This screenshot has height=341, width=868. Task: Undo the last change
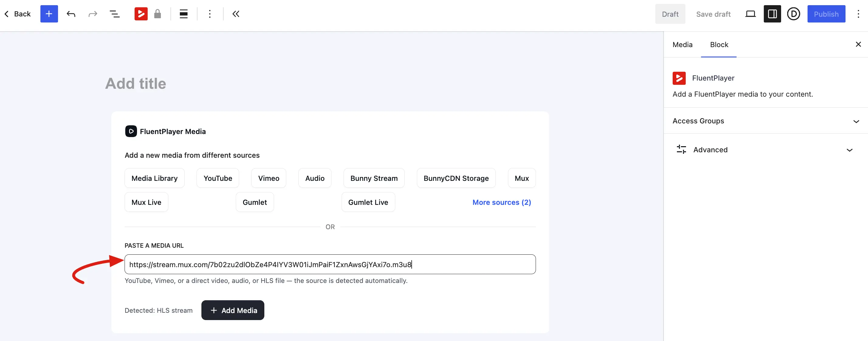(71, 14)
